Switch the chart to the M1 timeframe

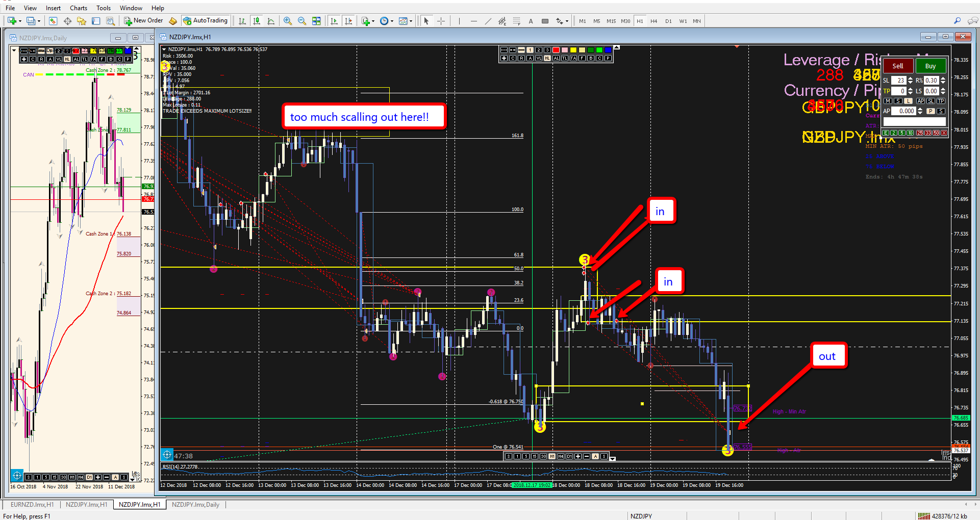coord(583,21)
